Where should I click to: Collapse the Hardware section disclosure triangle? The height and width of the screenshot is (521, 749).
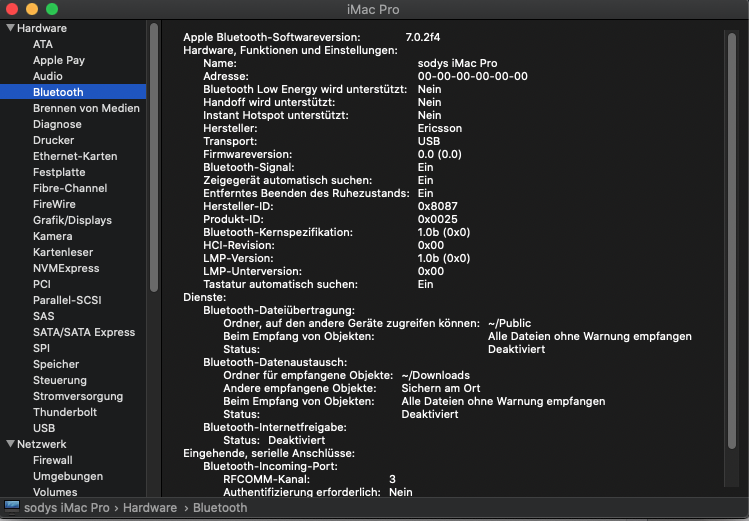pos(10,28)
